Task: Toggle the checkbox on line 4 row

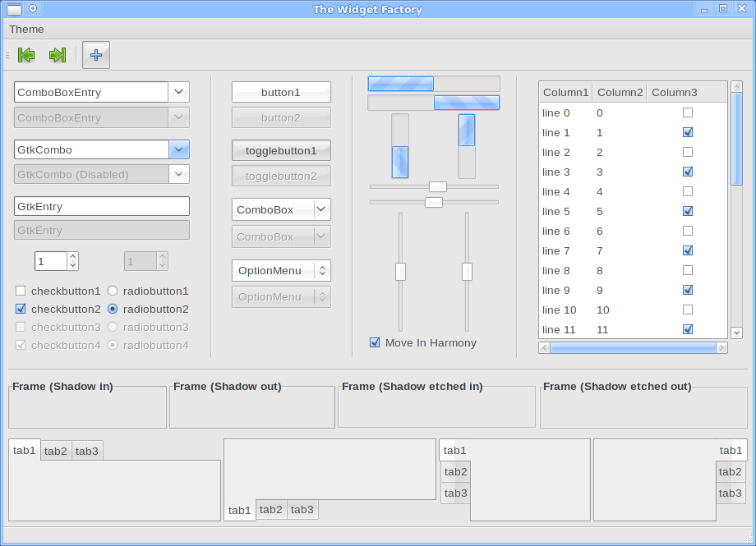Action: [x=688, y=191]
